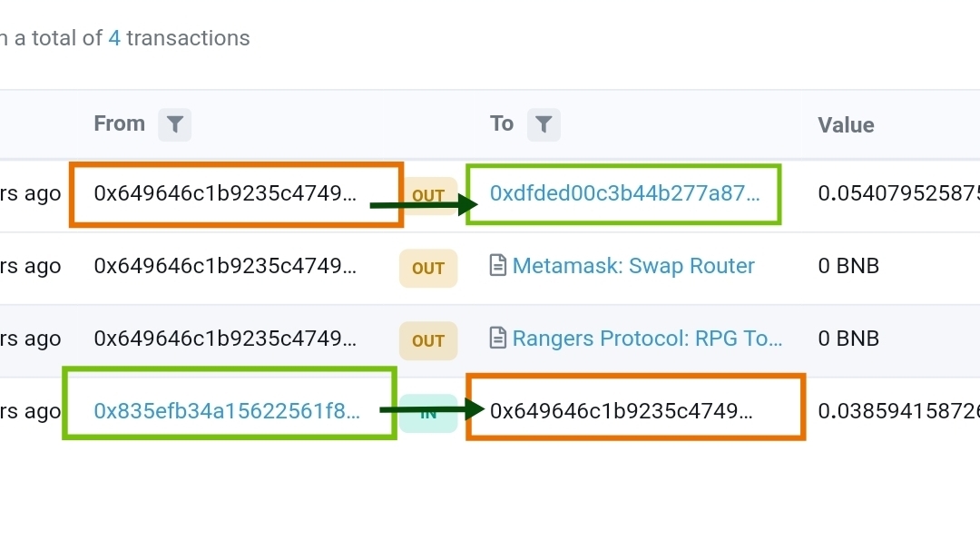Click the OUT badge on Metamask row
Viewport: 980px width, 550px height.
tap(428, 268)
